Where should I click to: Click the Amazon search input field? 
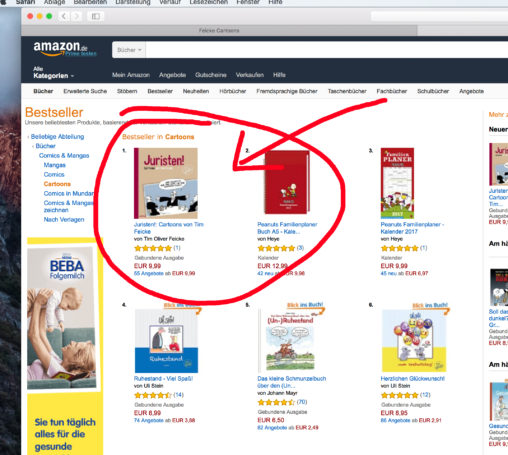pos(327,50)
